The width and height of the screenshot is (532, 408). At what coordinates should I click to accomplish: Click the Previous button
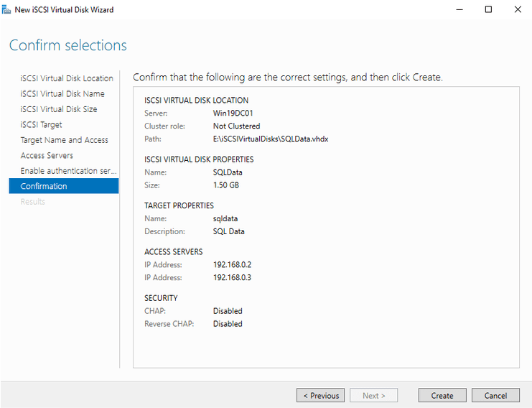(x=320, y=395)
